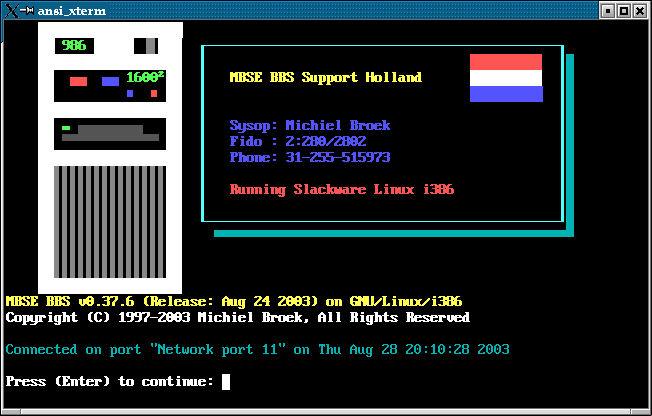Click the gray power switch on tower
The width and height of the screenshot is (652, 416).
[151, 46]
